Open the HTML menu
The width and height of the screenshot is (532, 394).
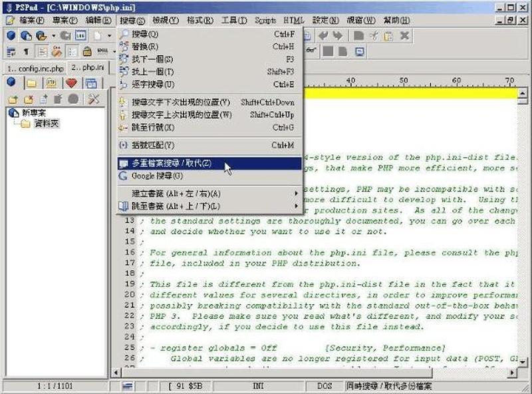click(293, 21)
